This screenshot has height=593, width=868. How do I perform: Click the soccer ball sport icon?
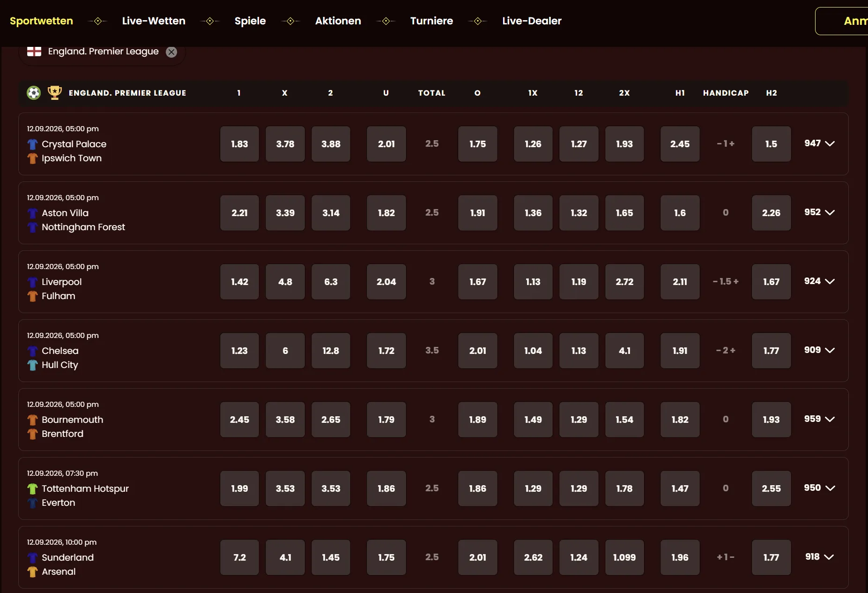pos(34,93)
